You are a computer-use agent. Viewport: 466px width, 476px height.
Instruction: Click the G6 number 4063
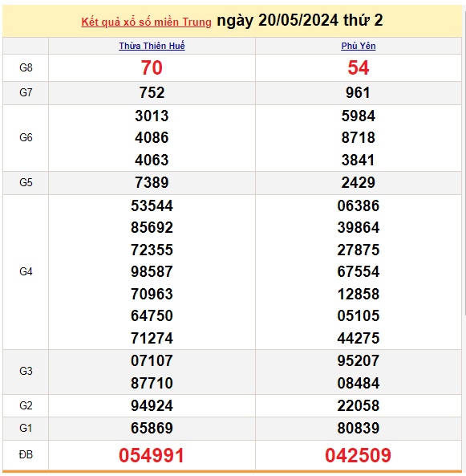click(152, 160)
